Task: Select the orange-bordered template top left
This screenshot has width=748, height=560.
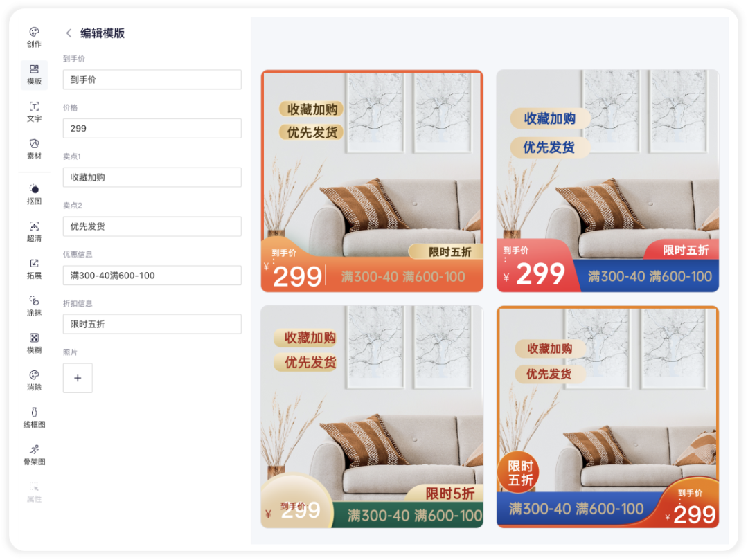Action: tap(372, 181)
